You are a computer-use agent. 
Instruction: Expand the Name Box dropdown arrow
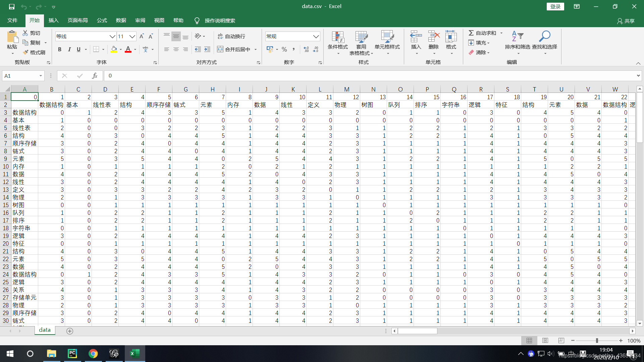tap(41, 76)
